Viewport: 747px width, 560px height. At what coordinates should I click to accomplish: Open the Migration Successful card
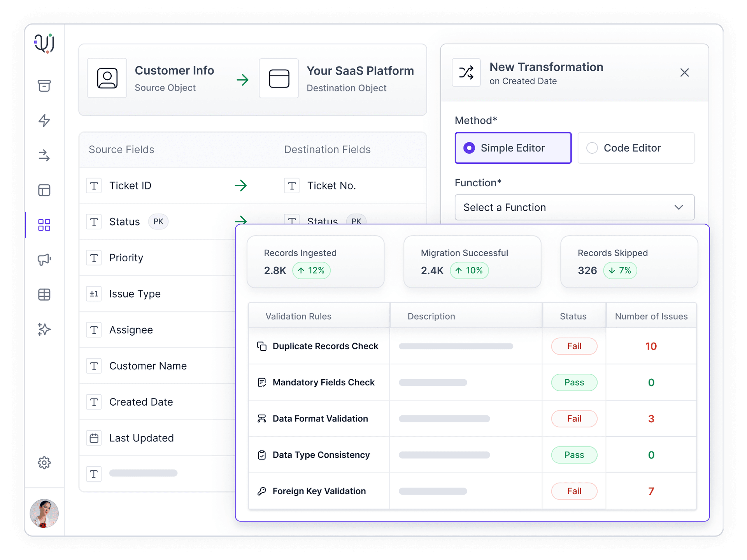[x=472, y=262]
